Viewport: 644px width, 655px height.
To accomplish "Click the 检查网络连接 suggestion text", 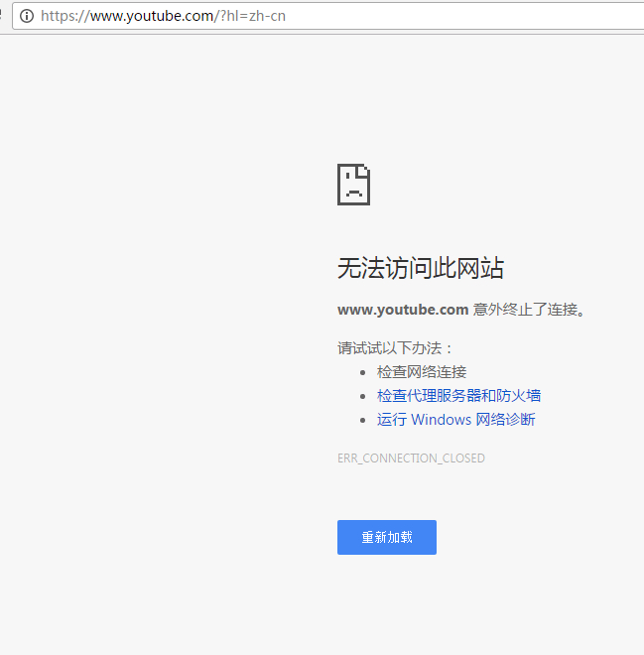I will click(x=422, y=372).
